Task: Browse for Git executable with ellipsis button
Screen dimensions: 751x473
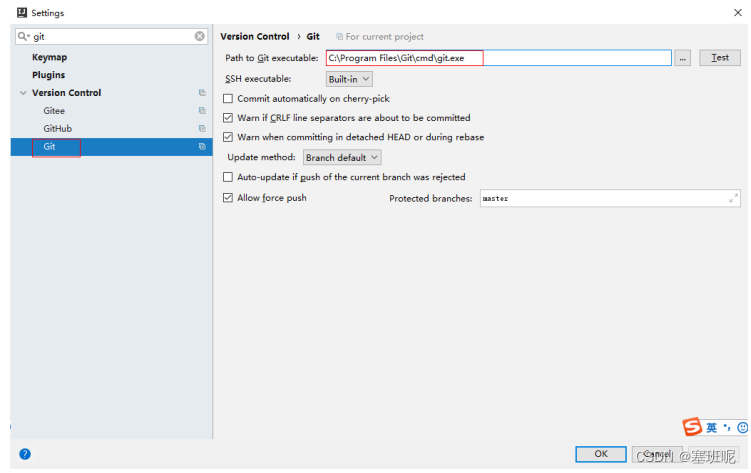Action: pos(683,58)
